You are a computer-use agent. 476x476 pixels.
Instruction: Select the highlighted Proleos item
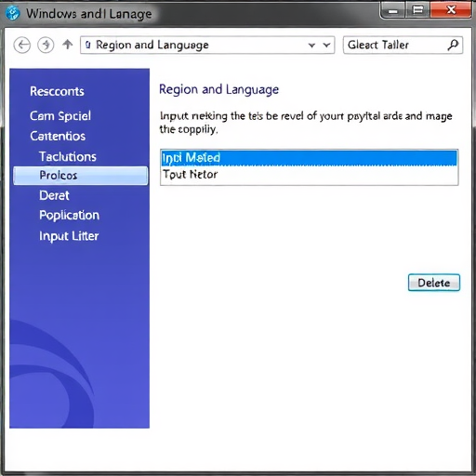[x=81, y=176]
